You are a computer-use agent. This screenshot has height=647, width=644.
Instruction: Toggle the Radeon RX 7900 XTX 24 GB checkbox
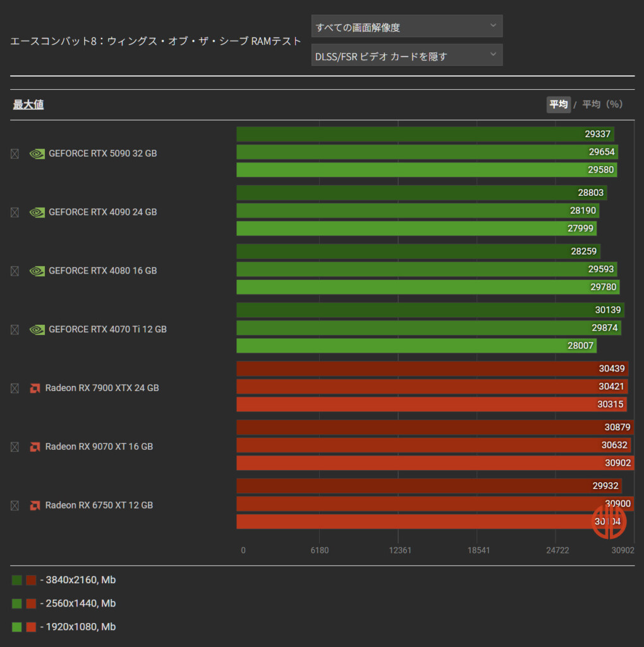tap(15, 389)
